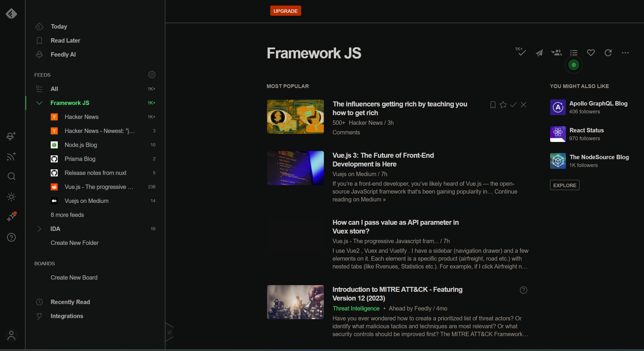Collapse the Framework JS folder chevron

(x=39, y=103)
